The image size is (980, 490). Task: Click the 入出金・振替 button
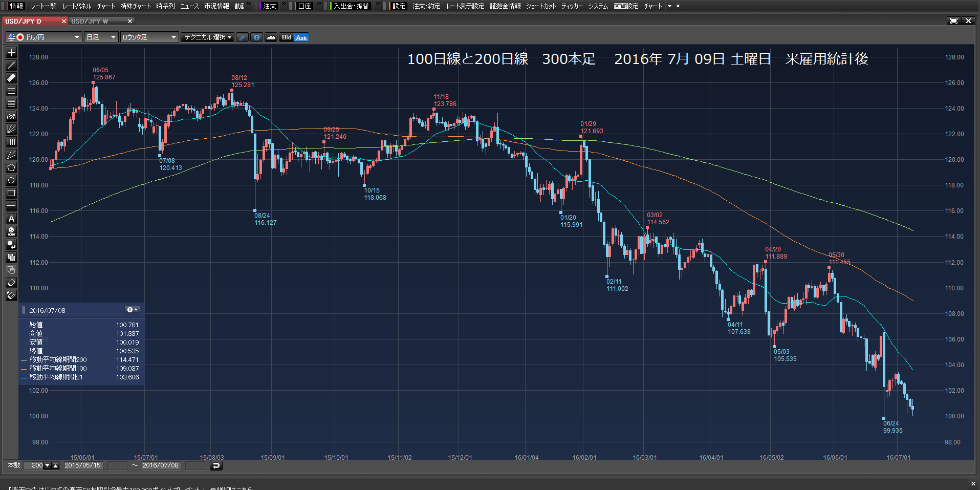coord(352,6)
